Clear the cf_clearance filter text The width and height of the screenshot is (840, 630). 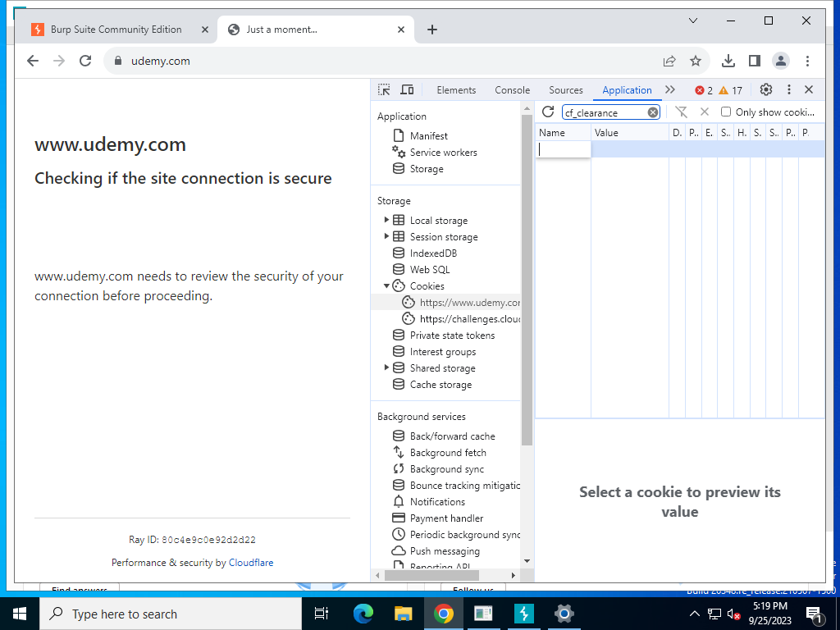[652, 112]
